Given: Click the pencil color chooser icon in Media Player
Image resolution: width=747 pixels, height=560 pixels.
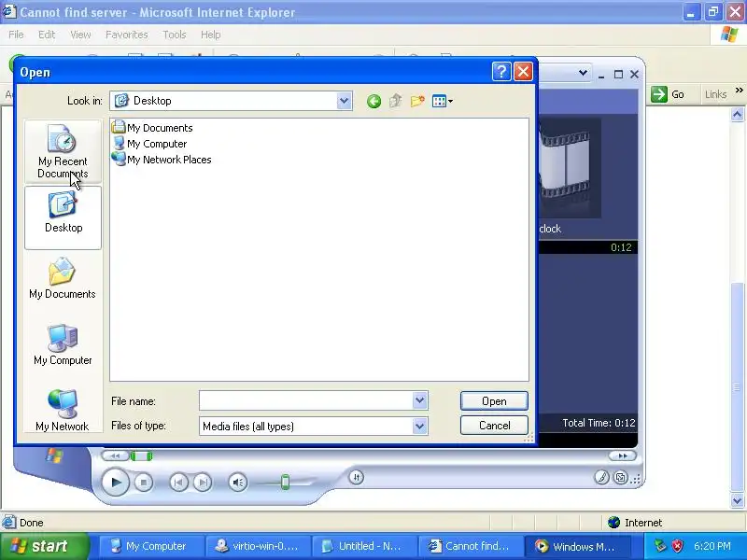Looking at the screenshot, I should [x=601, y=477].
